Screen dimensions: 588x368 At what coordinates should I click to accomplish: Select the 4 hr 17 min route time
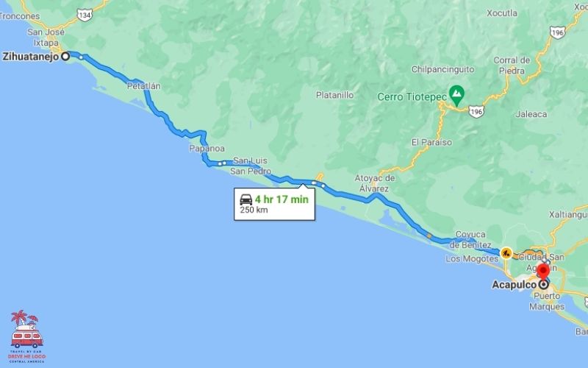(282, 199)
